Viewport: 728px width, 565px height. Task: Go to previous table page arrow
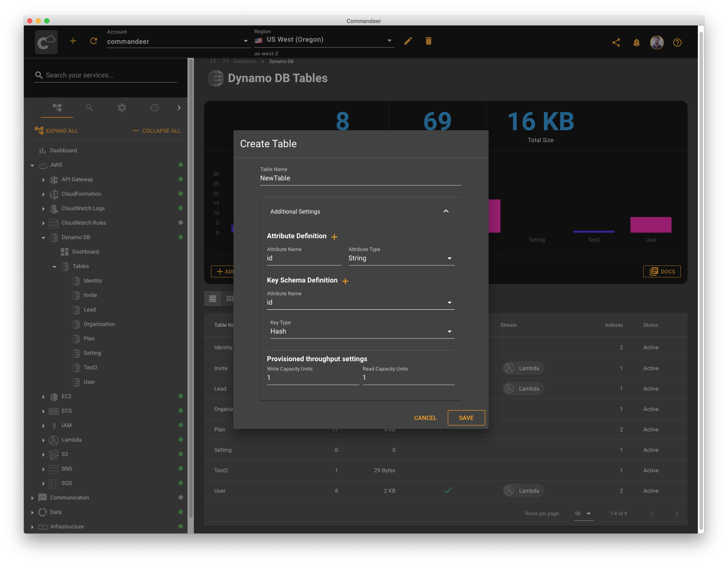[652, 514]
